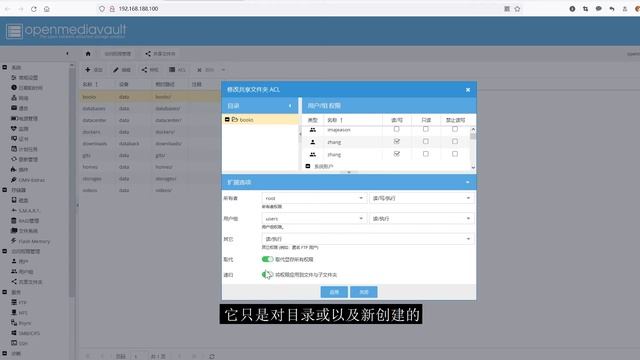Open FTP service in sidebar

point(19,302)
